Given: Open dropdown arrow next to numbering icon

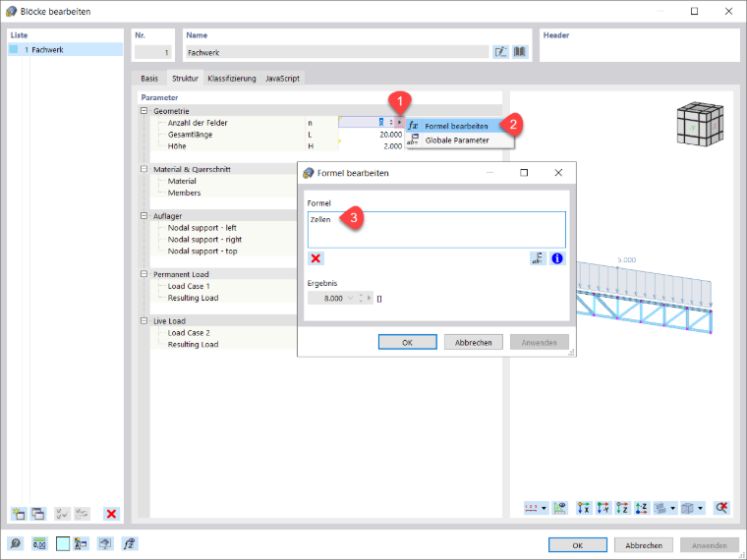Looking at the screenshot, I should pos(544,508).
